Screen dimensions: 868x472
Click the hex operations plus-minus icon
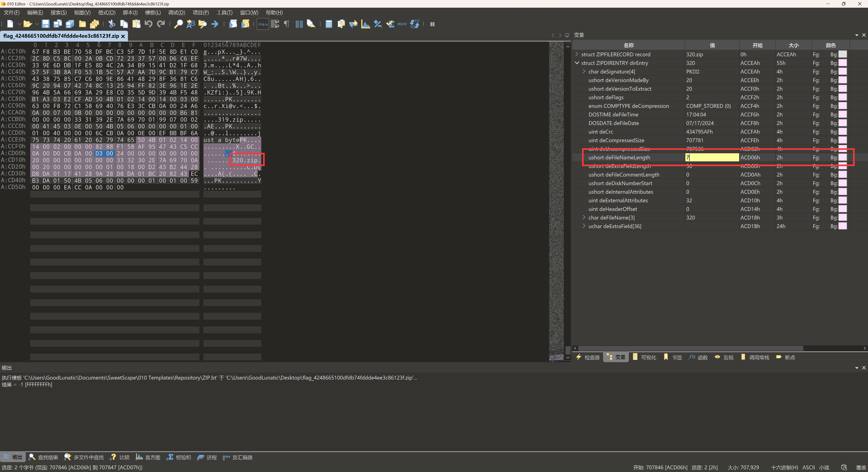click(x=378, y=24)
